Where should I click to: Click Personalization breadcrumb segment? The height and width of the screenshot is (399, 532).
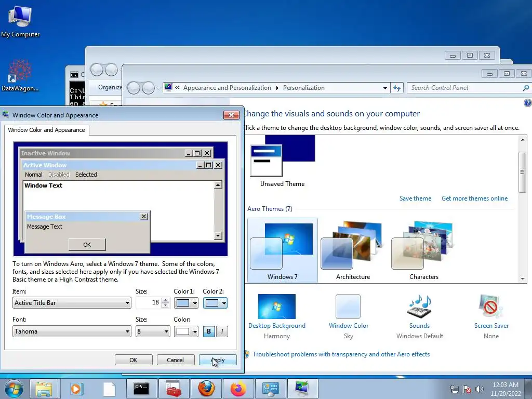(303, 88)
